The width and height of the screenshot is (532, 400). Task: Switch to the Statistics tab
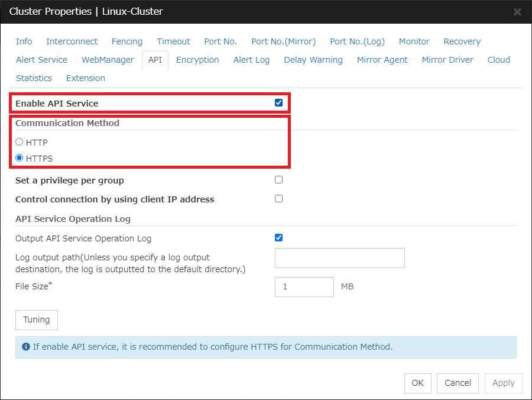point(34,78)
